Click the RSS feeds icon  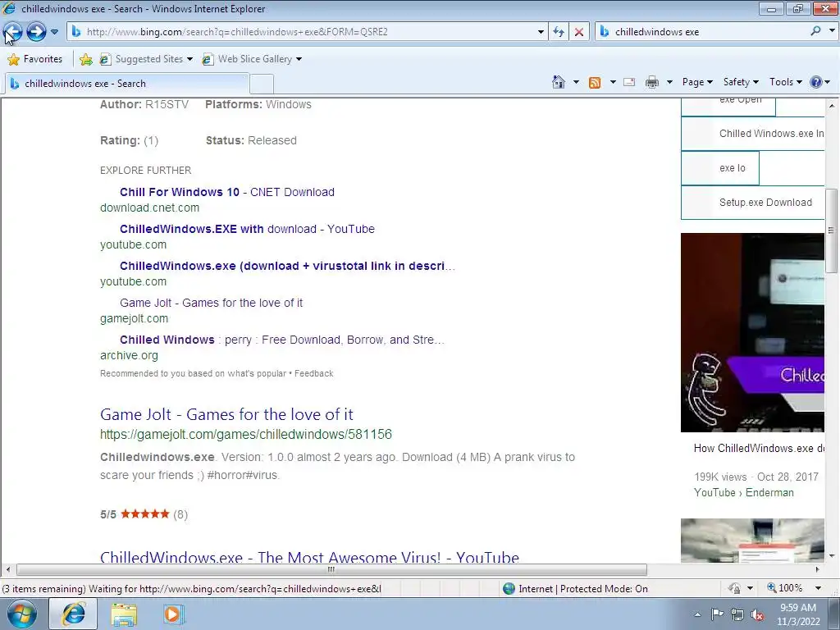(595, 82)
